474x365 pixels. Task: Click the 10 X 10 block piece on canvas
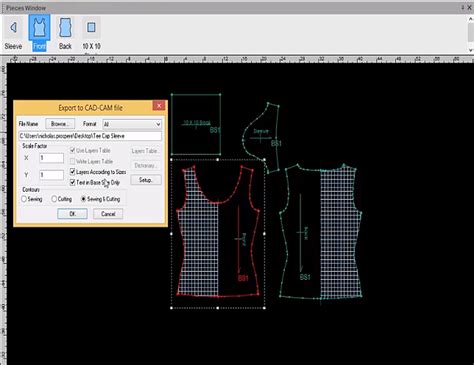coord(196,124)
